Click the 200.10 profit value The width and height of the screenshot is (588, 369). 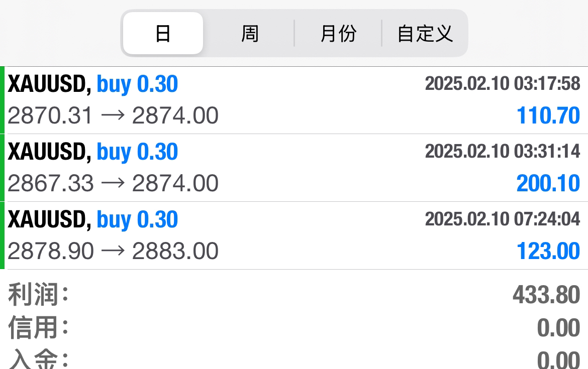point(548,183)
